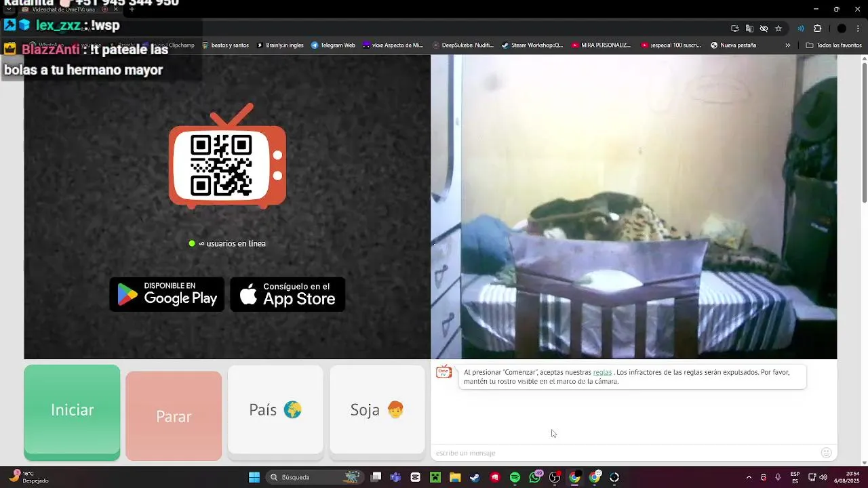Open the MIRA PERSONALIZ... YouTube bookmark
The width and height of the screenshot is (868, 488).
601,45
